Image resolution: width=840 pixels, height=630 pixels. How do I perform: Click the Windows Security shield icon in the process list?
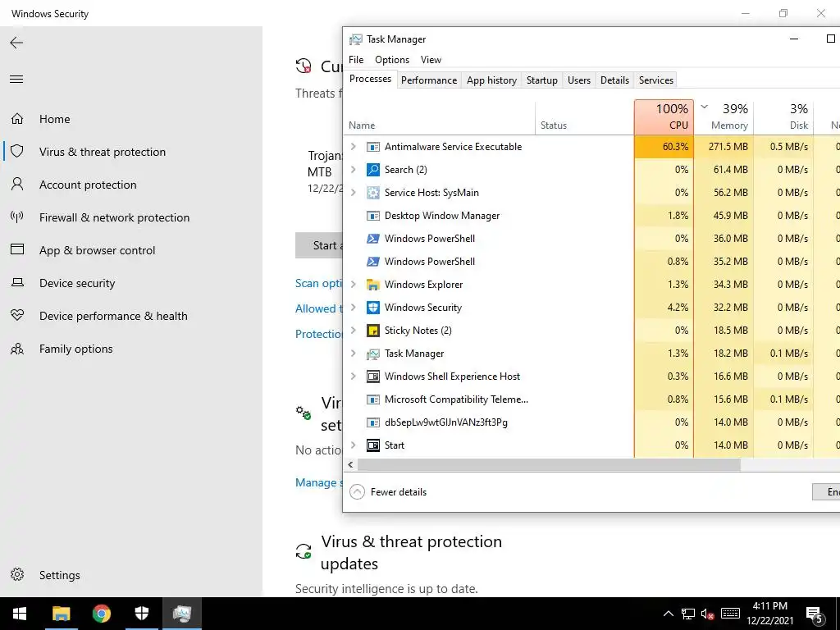373,308
